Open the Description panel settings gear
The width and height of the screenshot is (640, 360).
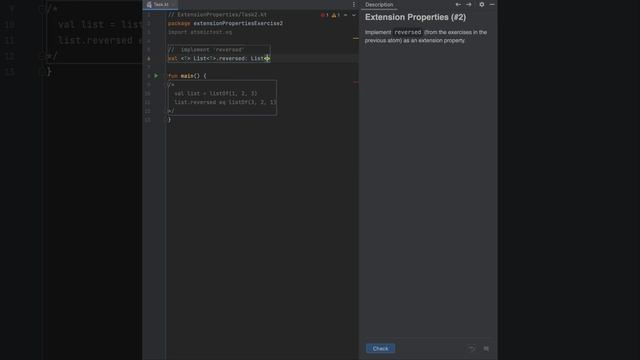click(482, 4)
